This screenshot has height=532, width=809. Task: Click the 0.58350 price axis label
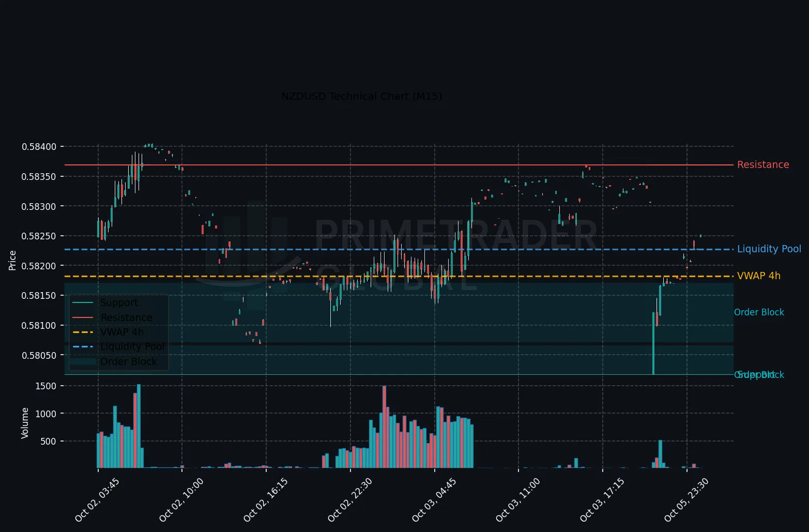[39, 177]
